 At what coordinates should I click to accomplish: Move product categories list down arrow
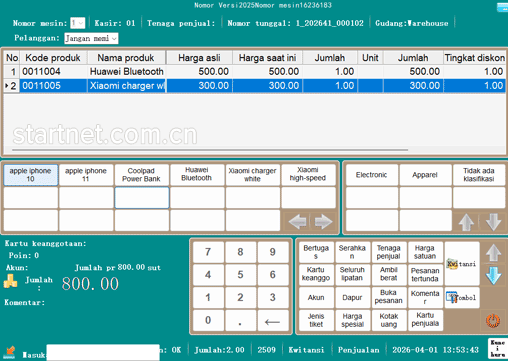493,221
